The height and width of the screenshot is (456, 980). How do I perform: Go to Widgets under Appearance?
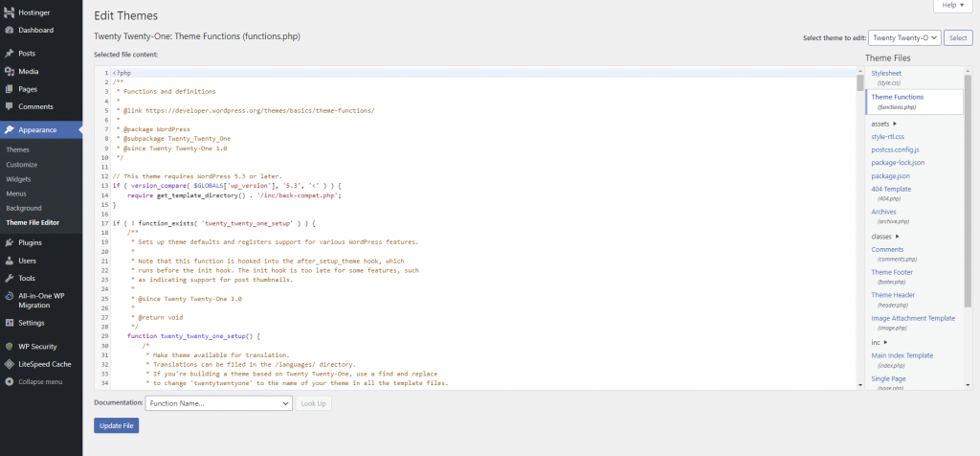pos(18,179)
